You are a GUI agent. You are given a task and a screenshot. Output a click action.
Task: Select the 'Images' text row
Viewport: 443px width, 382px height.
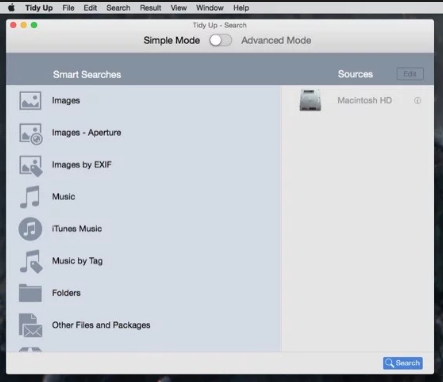click(66, 101)
